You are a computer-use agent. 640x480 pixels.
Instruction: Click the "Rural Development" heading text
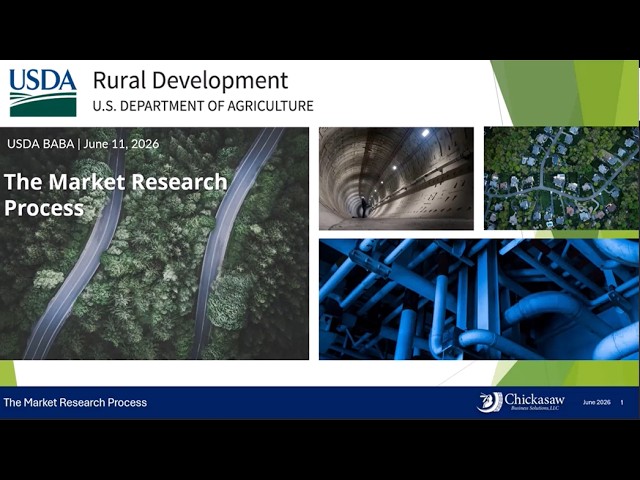pyautogui.click(x=190, y=80)
